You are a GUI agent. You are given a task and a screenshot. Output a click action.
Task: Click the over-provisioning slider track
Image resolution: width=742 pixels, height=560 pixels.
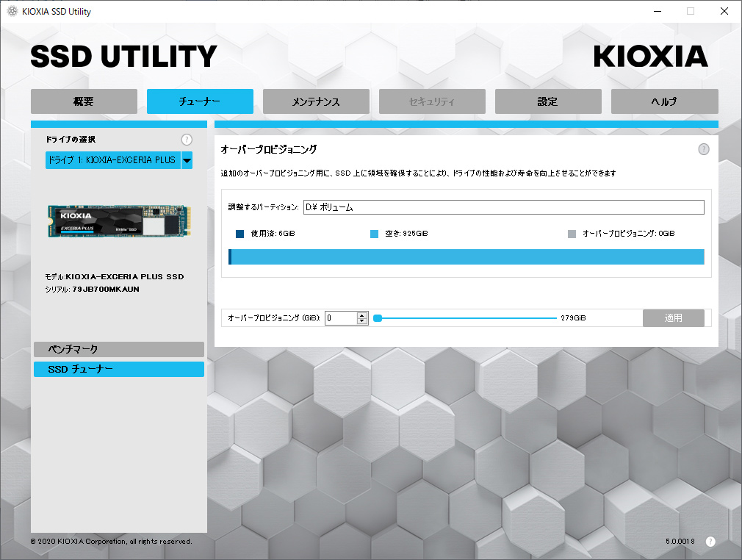(x=465, y=318)
